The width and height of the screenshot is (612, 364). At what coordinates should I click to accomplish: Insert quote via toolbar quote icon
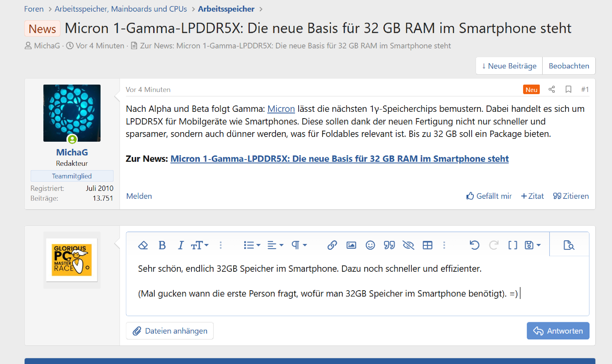(389, 245)
